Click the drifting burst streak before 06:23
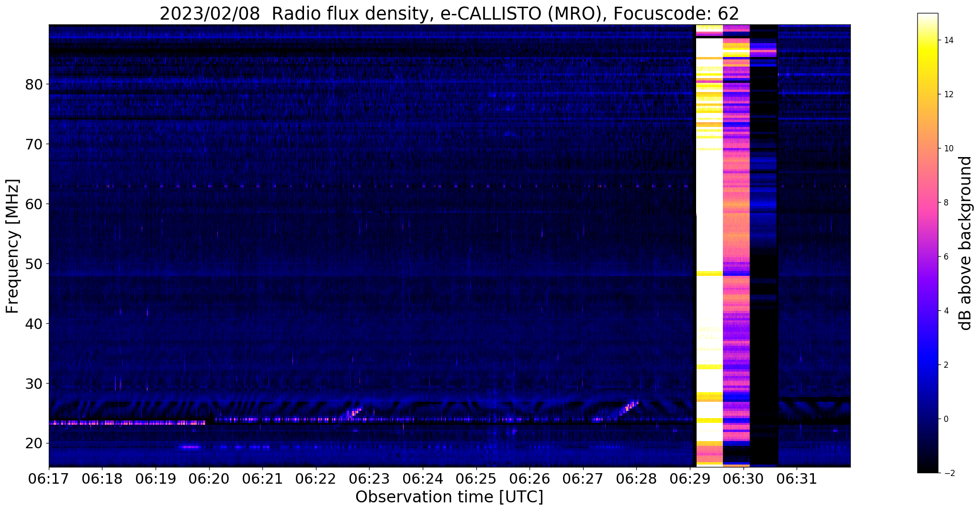980x511 pixels. 355,412
